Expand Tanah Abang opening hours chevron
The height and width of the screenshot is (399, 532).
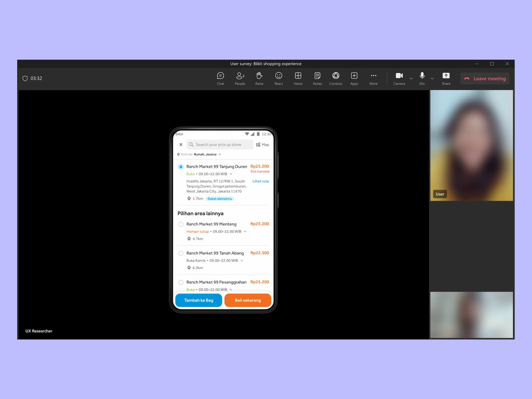tap(242, 260)
